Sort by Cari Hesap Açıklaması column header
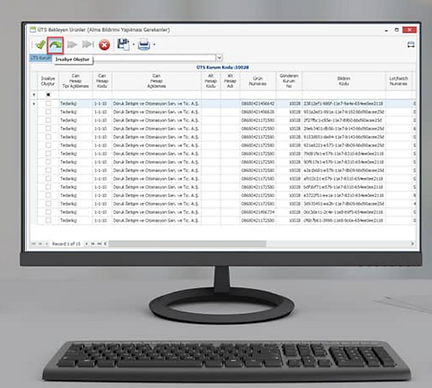Image resolution: width=432 pixels, height=388 pixels. pyautogui.click(x=156, y=81)
